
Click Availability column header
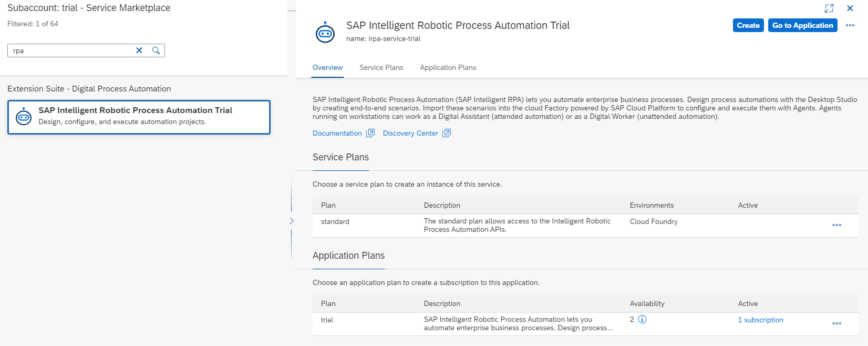pos(647,303)
